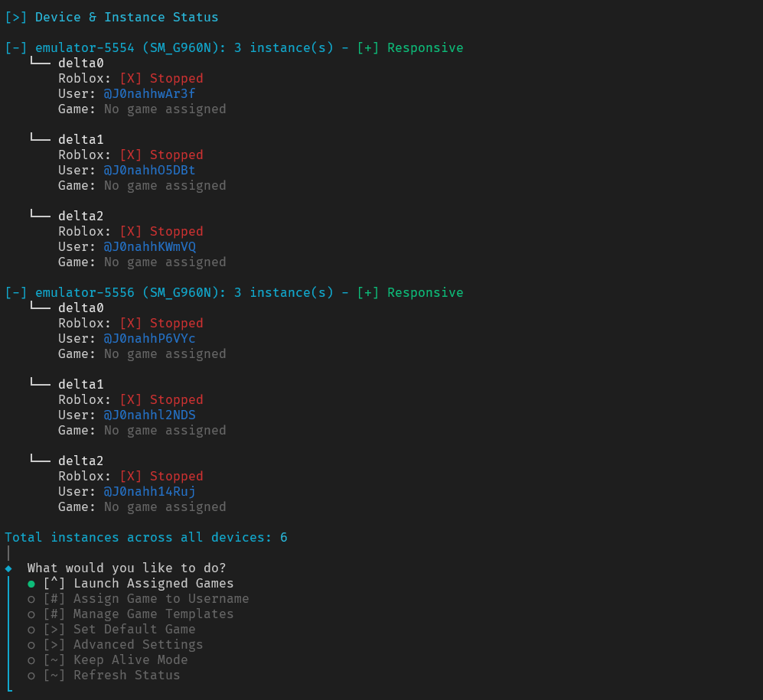763x700 pixels.
Task: Click the [~] icon beside Keep Alive Mode
Action: (54, 660)
